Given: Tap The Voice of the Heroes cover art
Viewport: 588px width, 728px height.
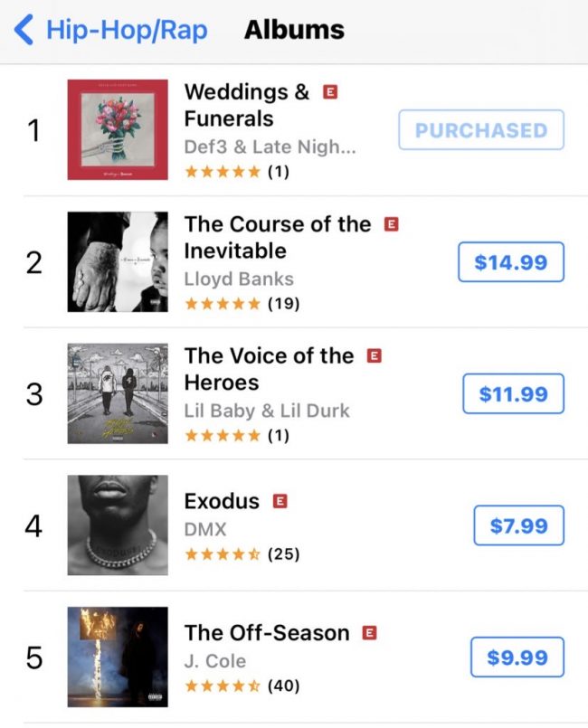Looking at the screenshot, I should point(118,393).
